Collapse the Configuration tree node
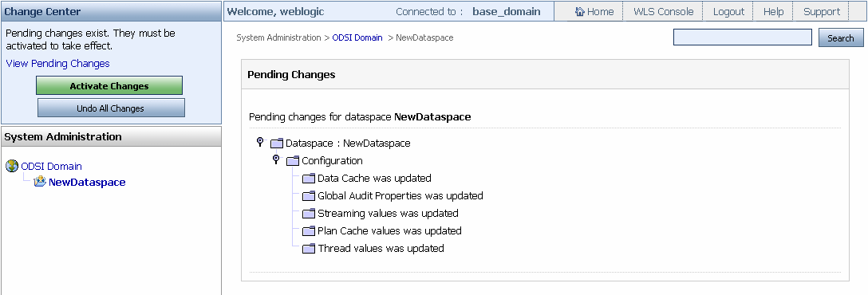The image size is (868, 295). 276,160
